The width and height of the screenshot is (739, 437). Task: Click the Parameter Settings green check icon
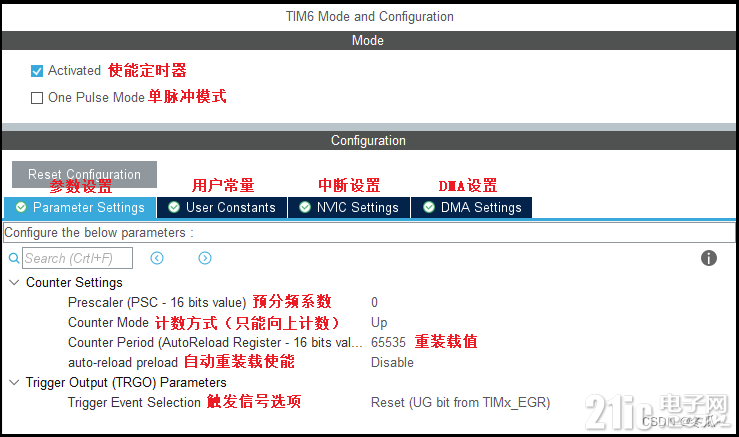tap(21, 207)
